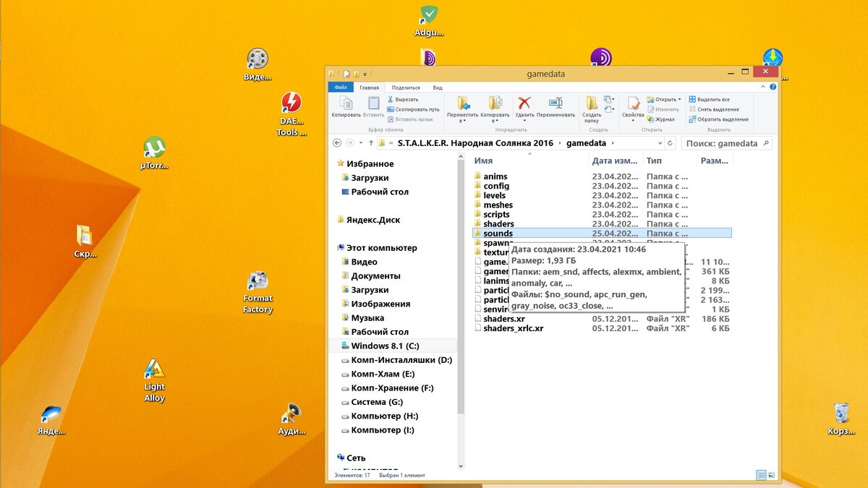Click Изменить (Edit) in the ribbon
Image resolution: width=868 pixels, height=488 pixels.
pos(663,109)
